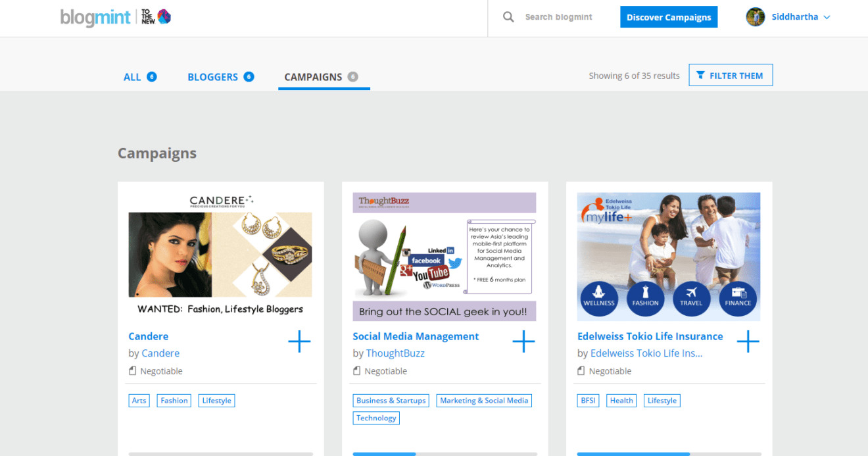Click the blogmint logo
The height and width of the screenshot is (456, 868).
coord(96,17)
